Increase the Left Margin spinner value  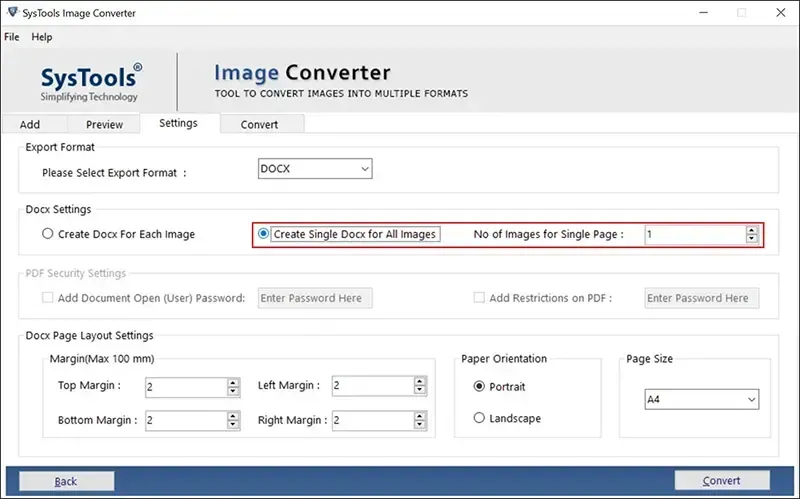click(x=420, y=381)
